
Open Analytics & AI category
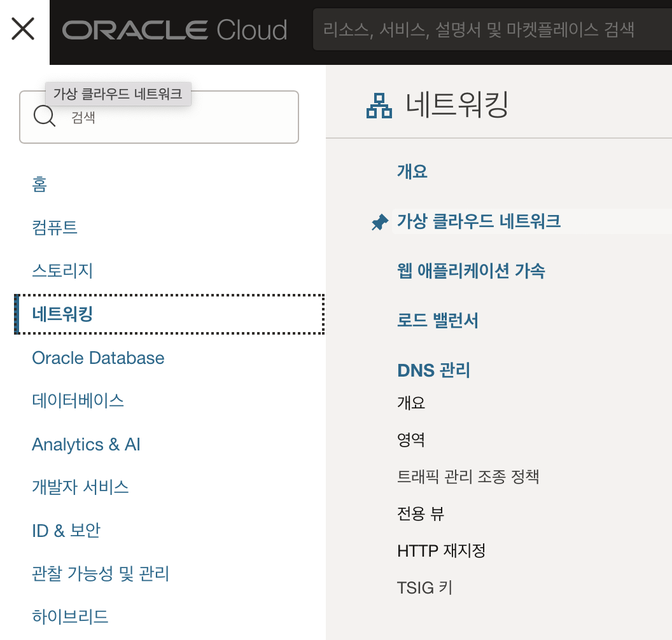[x=86, y=444]
